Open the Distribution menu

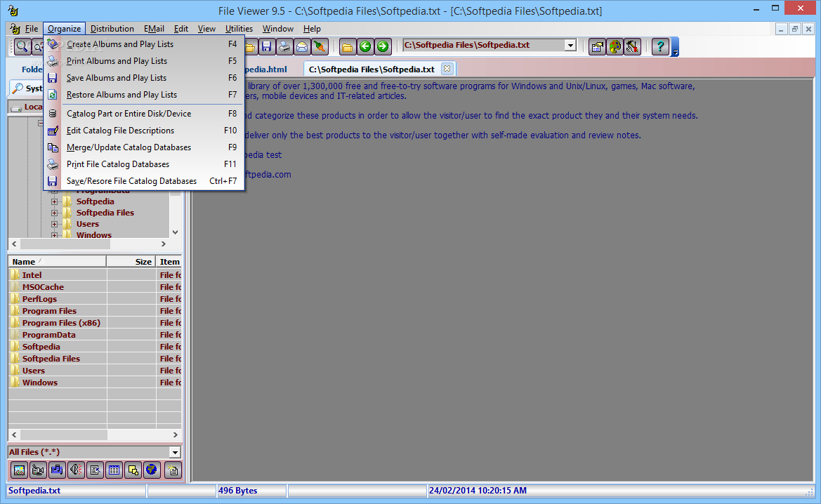tap(112, 29)
